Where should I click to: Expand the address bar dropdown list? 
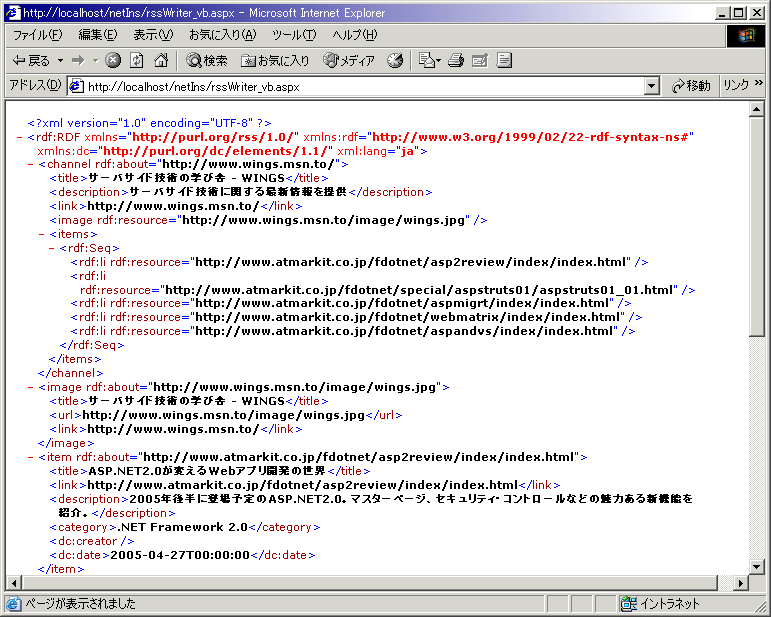(x=651, y=87)
